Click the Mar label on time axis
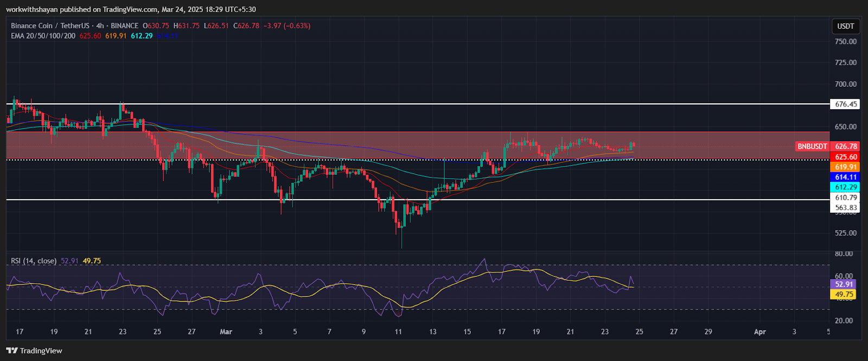This screenshot has width=868, height=361. 226,332
